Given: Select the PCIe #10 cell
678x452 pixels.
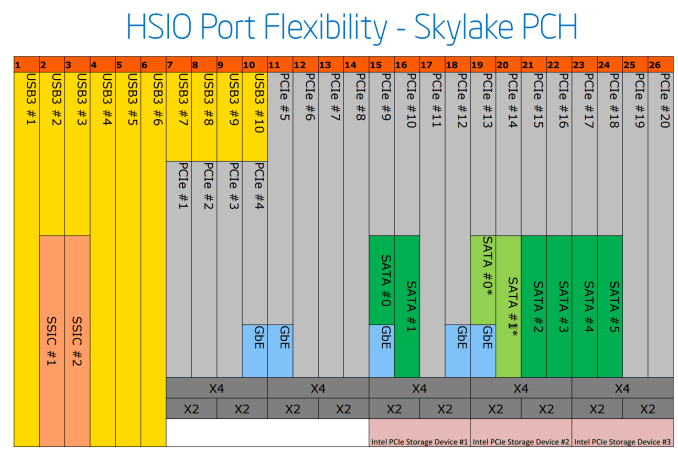Looking at the screenshot, I should [407, 154].
